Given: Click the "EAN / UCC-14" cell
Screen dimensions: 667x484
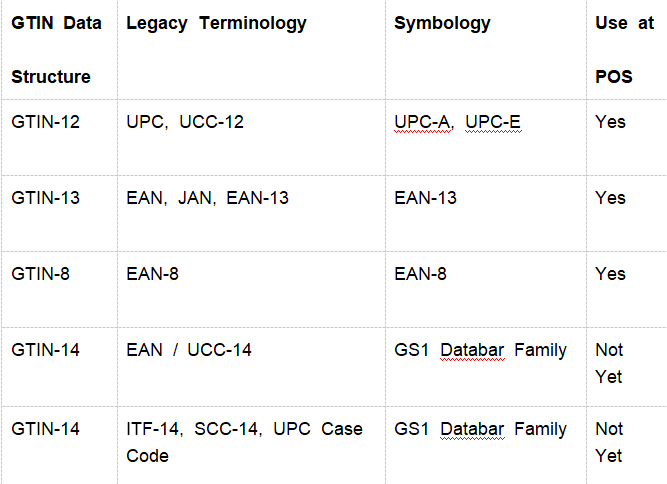Looking at the screenshot, I should 189,350.
